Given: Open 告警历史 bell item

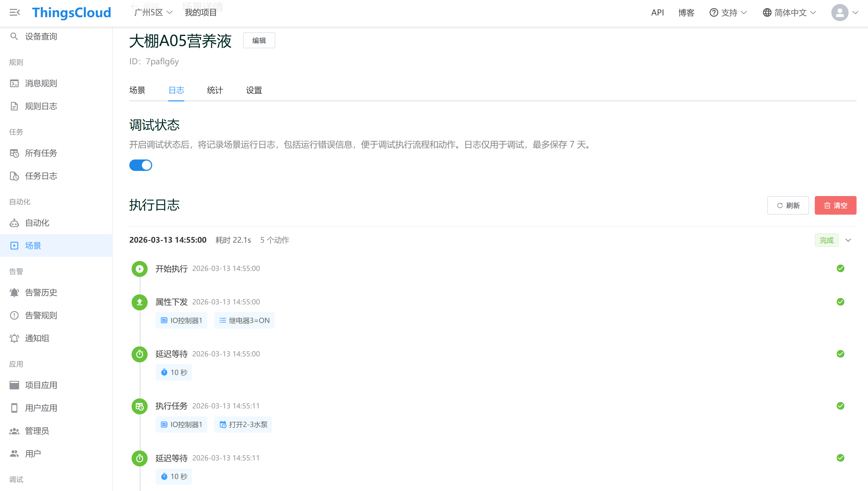Looking at the screenshot, I should (x=41, y=292).
